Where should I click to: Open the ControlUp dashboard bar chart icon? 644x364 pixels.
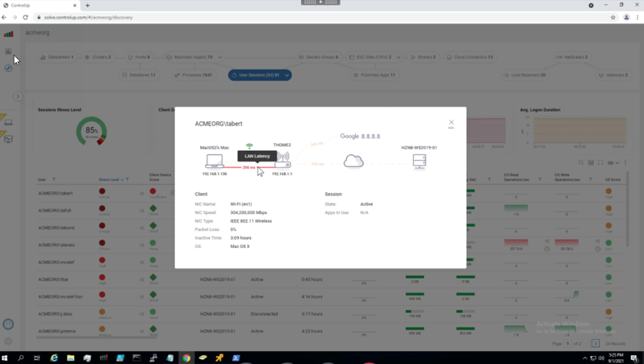8,34
